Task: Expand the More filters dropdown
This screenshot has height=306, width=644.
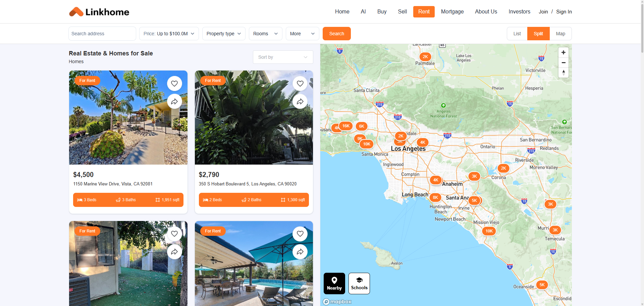Action: pos(303,34)
